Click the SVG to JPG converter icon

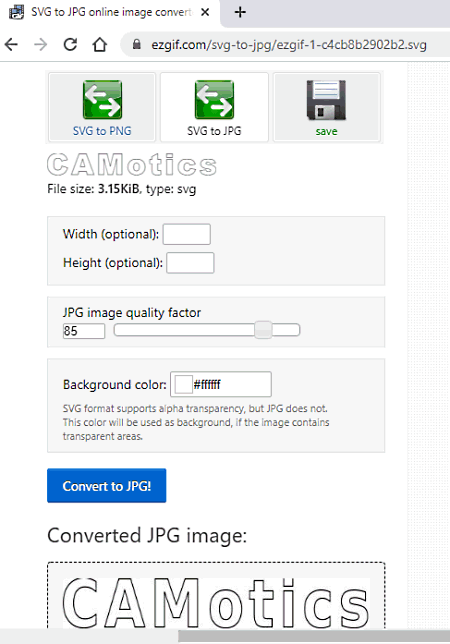click(214, 99)
